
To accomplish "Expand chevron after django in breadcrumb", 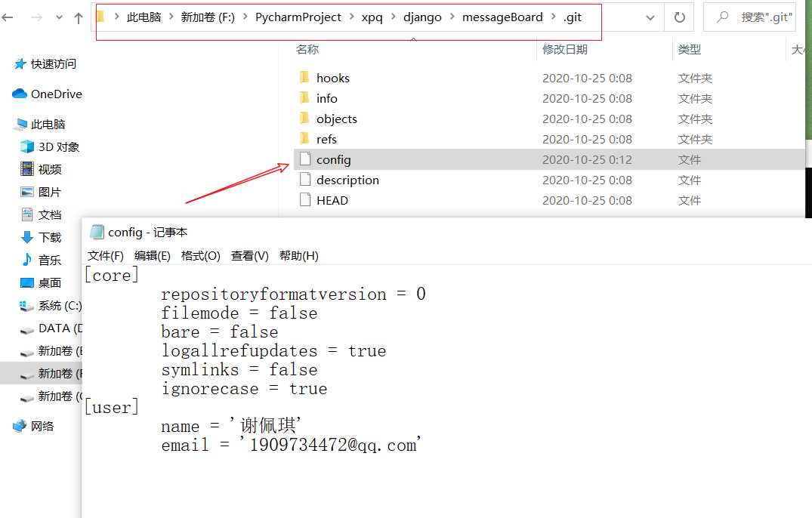I will [x=452, y=17].
